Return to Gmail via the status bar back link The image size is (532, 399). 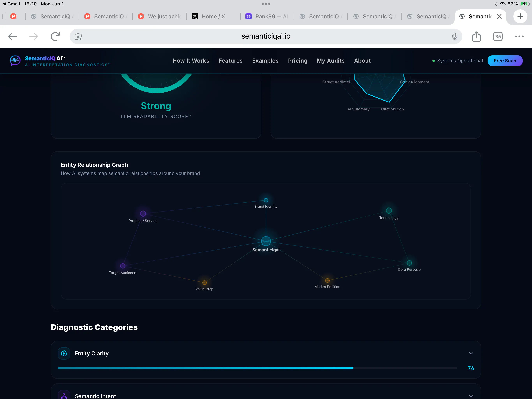[11, 4]
